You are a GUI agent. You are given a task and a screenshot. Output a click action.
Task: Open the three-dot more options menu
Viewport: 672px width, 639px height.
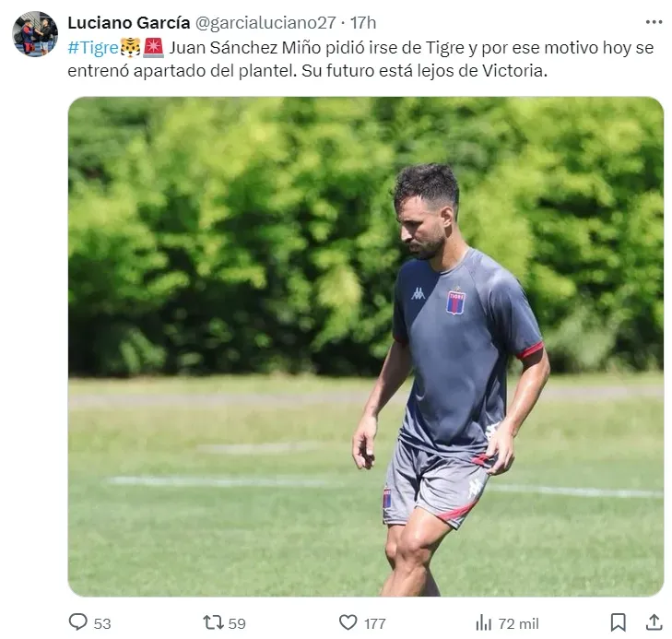[x=654, y=22]
